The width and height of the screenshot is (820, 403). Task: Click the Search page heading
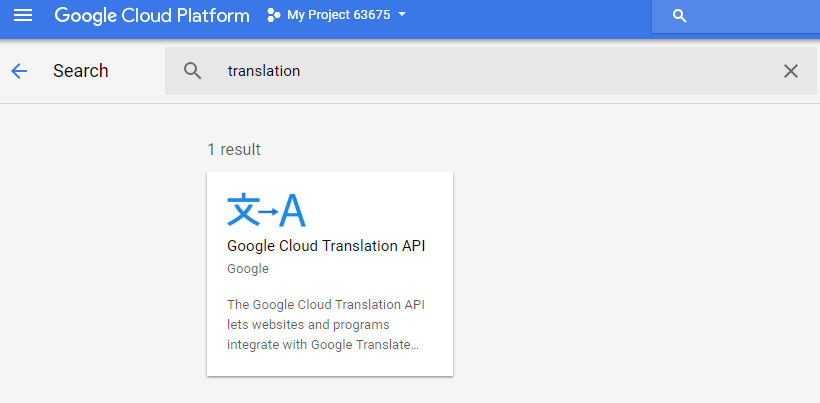pyautogui.click(x=80, y=71)
